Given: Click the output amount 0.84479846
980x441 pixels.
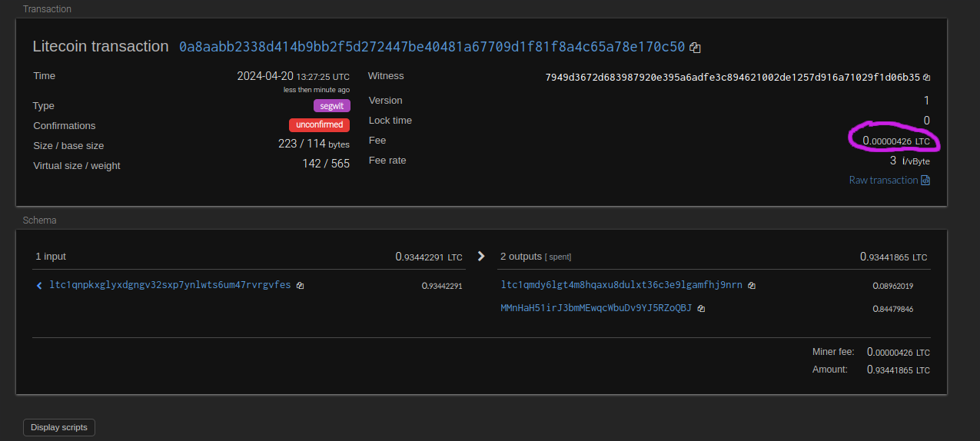Looking at the screenshot, I should tap(892, 309).
